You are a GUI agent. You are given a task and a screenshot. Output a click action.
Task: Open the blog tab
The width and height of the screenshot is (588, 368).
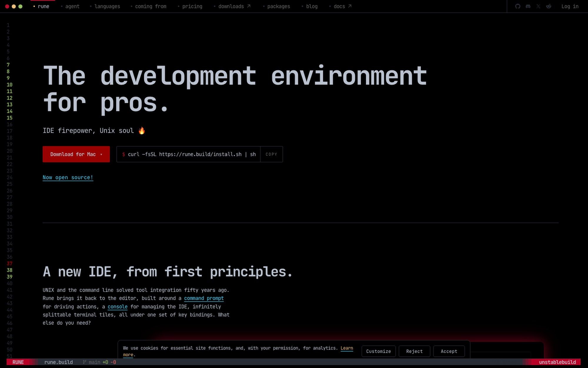click(x=309, y=6)
